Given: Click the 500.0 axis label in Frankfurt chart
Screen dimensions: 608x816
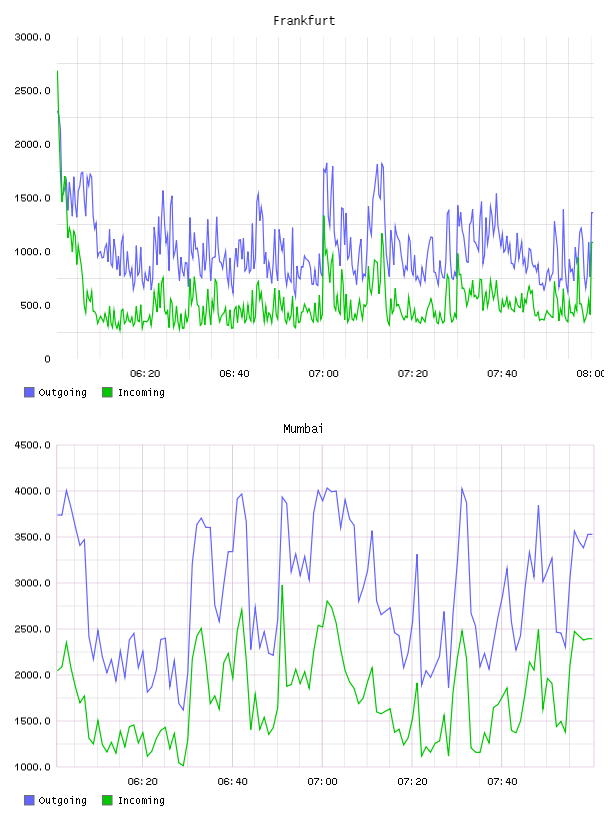Looking at the screenshot, I should tap(35, 305).
